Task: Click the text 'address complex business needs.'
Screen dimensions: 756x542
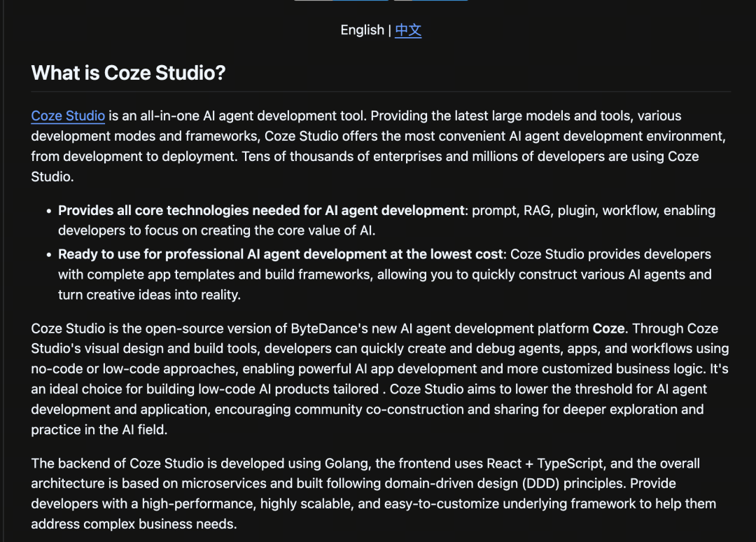Action: pyautogui.click(x=134, y=524)
